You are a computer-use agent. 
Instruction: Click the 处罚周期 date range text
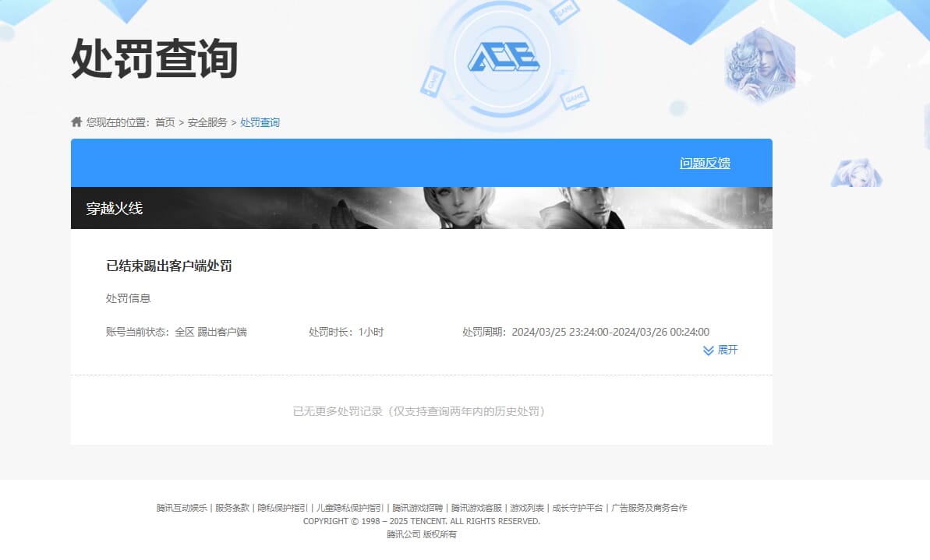[586, 332]
